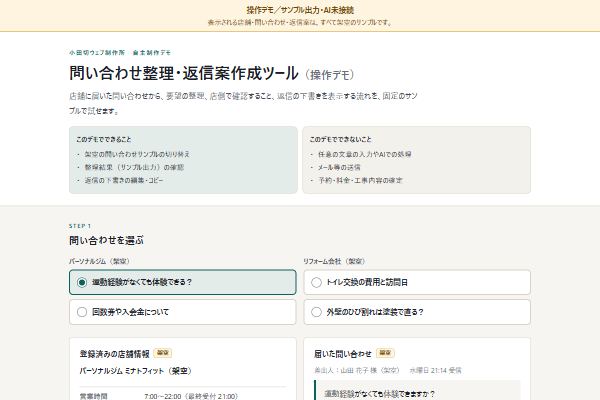Image resolution: width=600 pixels, height=400 pixels.
Task: Click the 届いた問い合わせ card title
Action: 343,354
